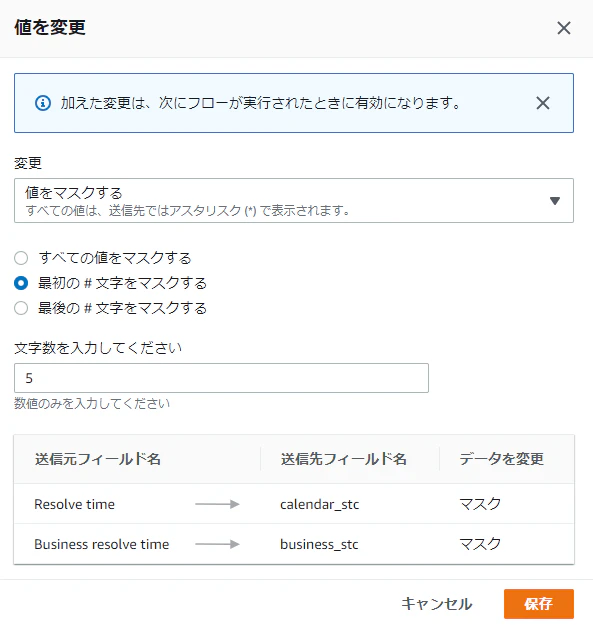Click データを変更 column header
Viewport: 593px width, 627px height.
[501, 459]
